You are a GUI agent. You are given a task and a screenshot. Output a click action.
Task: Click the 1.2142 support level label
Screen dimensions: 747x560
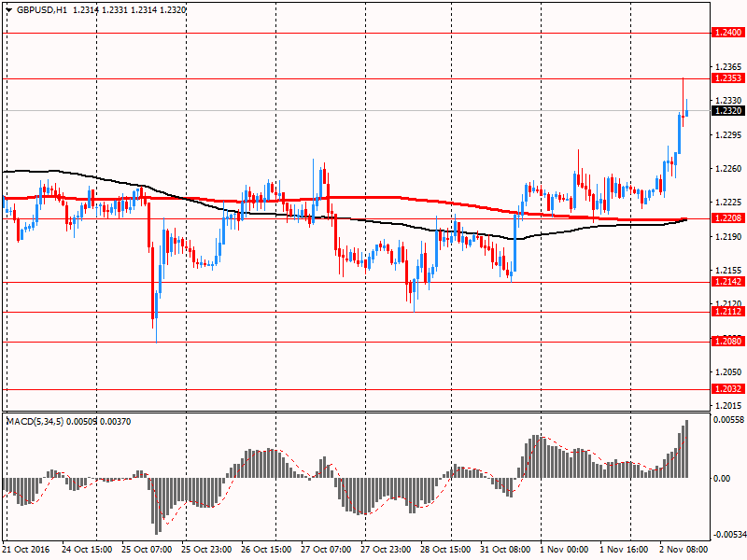click(x=728, y=282)
